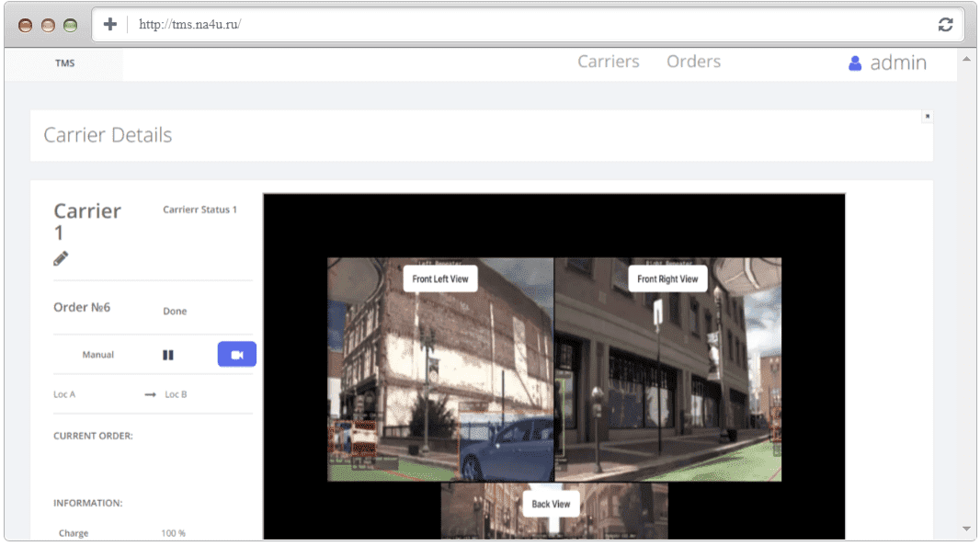Pause the carrier with pause icon
980x546 pixels.
click(168, 355)
